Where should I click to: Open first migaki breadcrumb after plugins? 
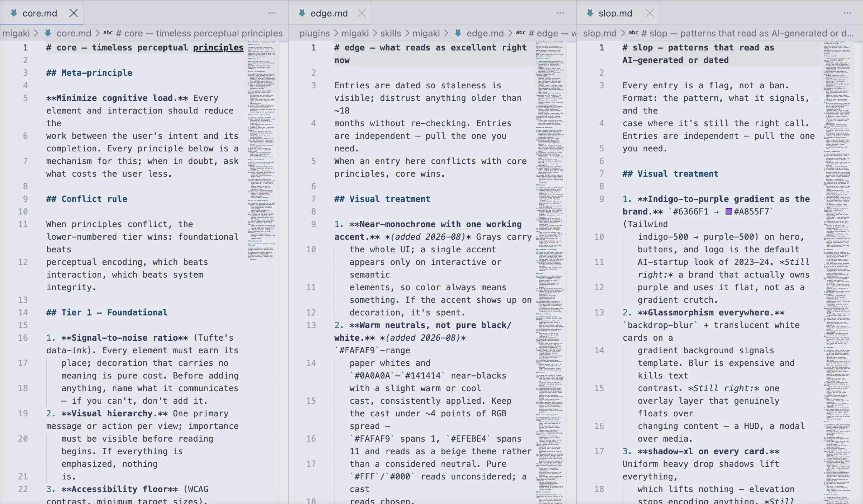(355, 33)
